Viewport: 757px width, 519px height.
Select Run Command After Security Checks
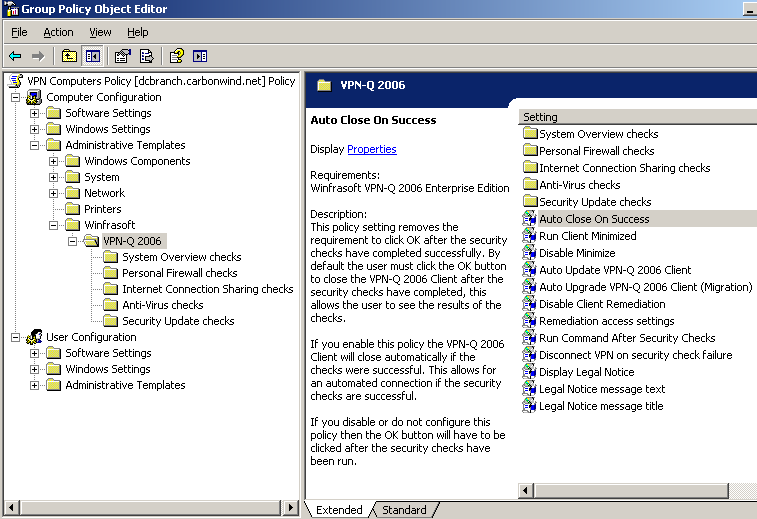pyautogui.click(x=627, y=338)
